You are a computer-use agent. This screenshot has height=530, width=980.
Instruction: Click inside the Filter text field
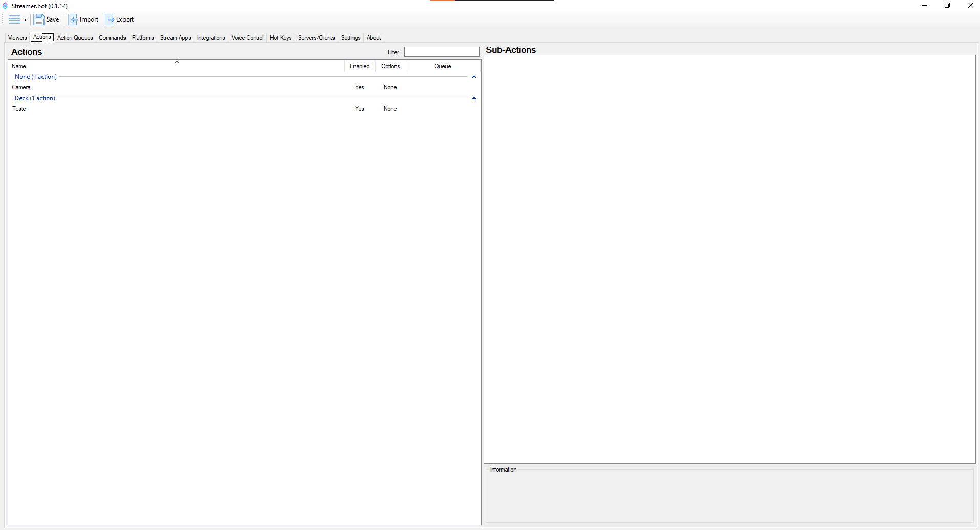pos(442,52)
